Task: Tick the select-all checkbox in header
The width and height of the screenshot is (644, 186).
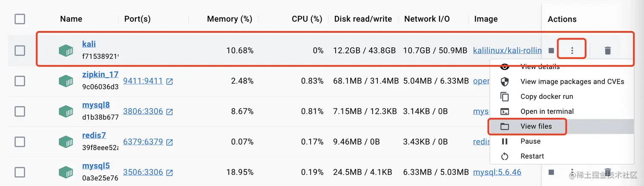Action: (x=20, y=19)
